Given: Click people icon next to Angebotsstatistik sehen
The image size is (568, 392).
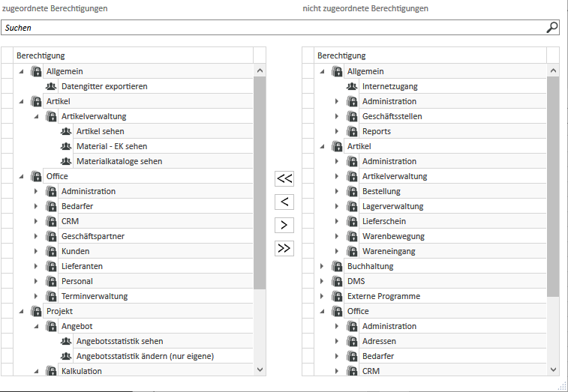Looking at the screenshot, I should tap(66, 341).
